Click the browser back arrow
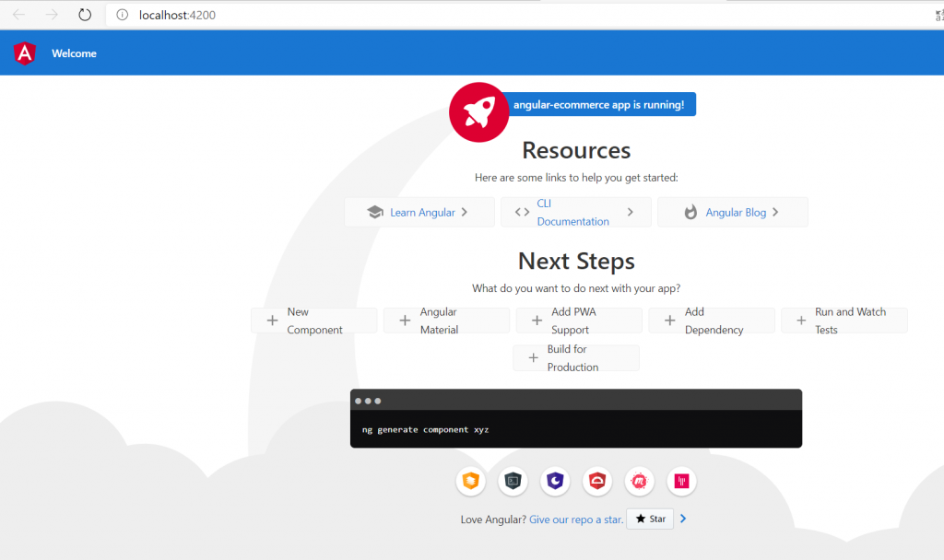Viewport: 944px width, 560px height. (18, 15)
